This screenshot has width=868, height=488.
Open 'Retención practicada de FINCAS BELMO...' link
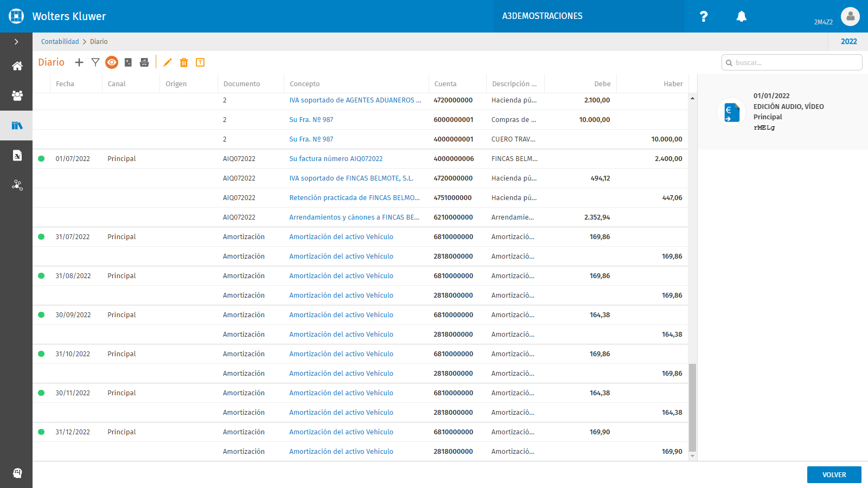[x=354, y=198]
